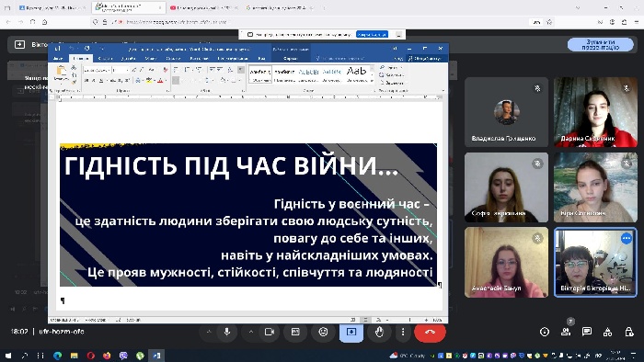This screenshot has width=644, height=362.
Task: Toggle closed captions button
Action: [295, 332]
